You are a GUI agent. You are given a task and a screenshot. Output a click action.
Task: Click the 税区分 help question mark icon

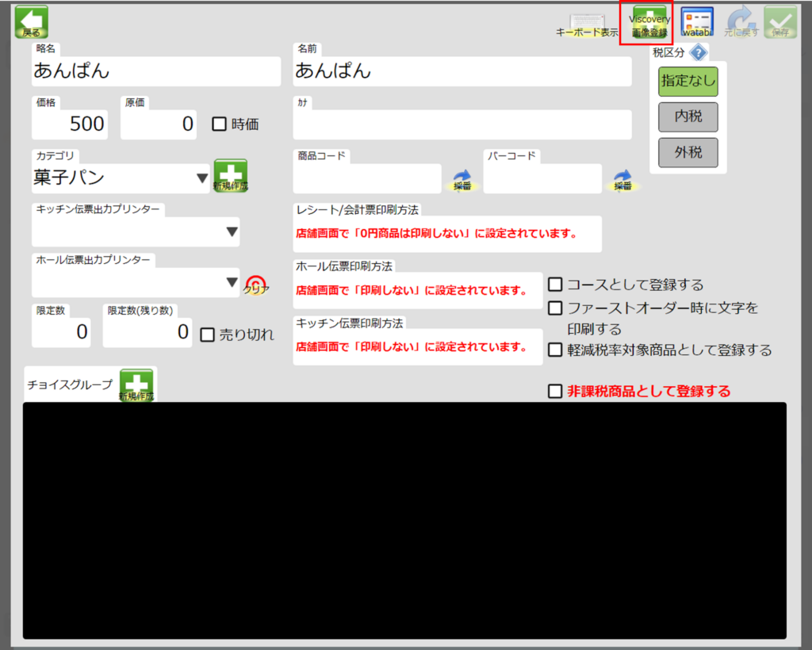(x=698, y=53)
